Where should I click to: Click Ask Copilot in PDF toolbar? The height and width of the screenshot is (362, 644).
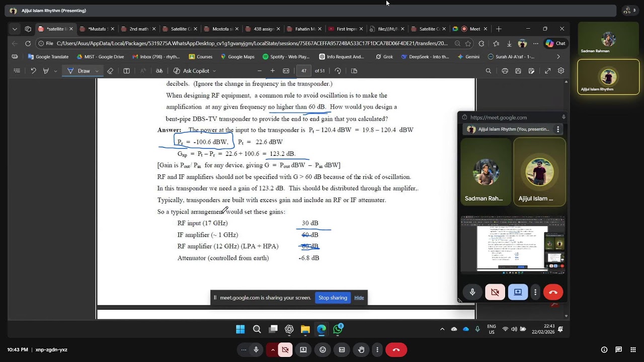coord(192,71)
